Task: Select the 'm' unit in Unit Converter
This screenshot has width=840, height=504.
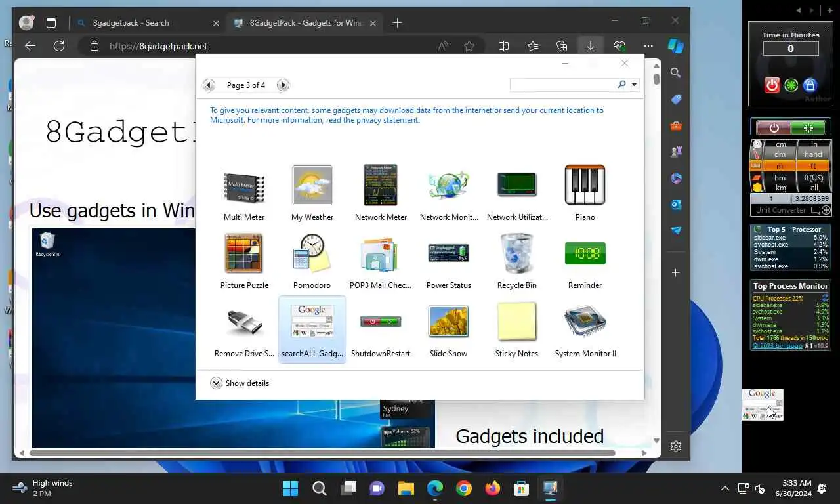Action: [x=780, y=166]
